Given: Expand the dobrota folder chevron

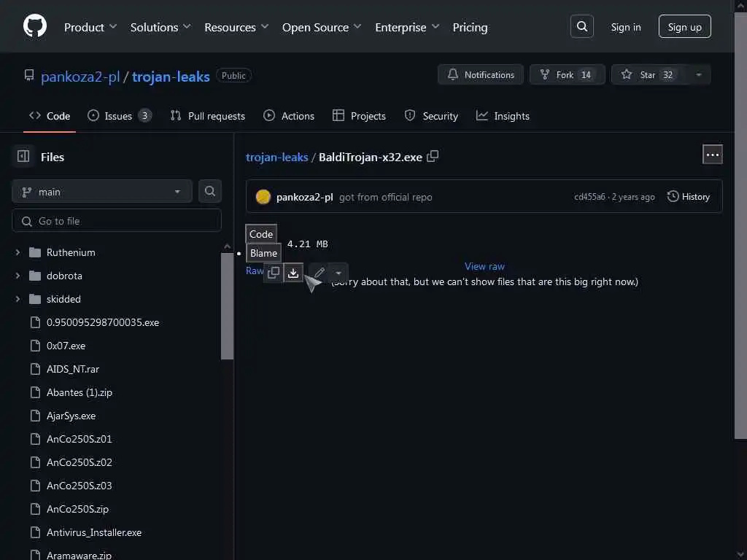Looking at the screenshot, I should 18,276.
